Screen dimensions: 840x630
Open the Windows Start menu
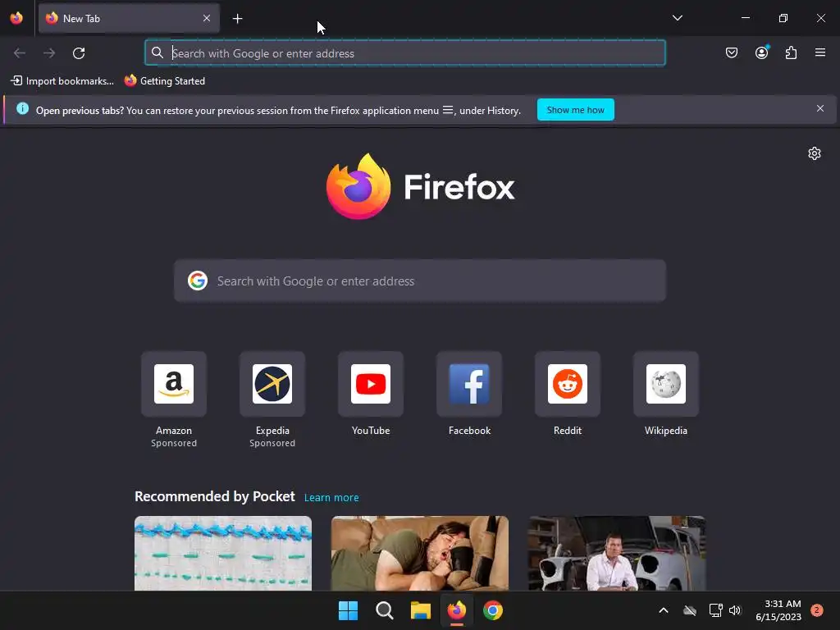coord(348,610)
